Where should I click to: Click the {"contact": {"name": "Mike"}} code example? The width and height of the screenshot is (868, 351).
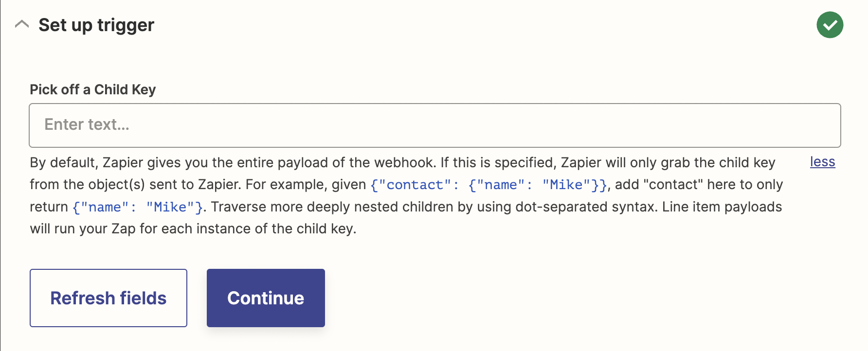coord(488,185)
